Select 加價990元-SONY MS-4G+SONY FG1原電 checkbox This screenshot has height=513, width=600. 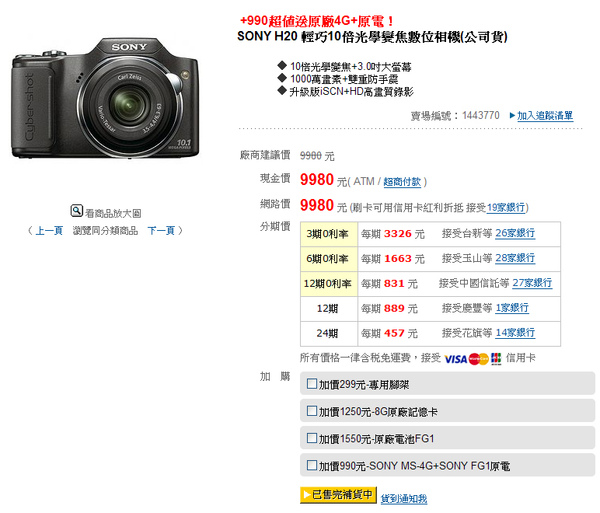[312, 465]
